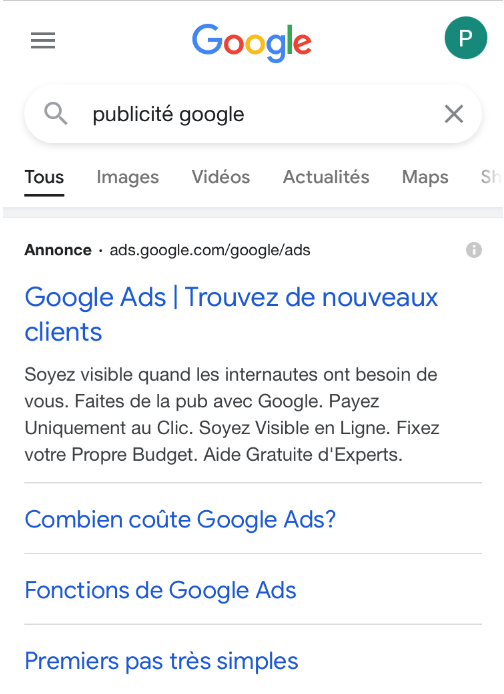
Task: Open the Actualités tab
Action: [326, 177]
